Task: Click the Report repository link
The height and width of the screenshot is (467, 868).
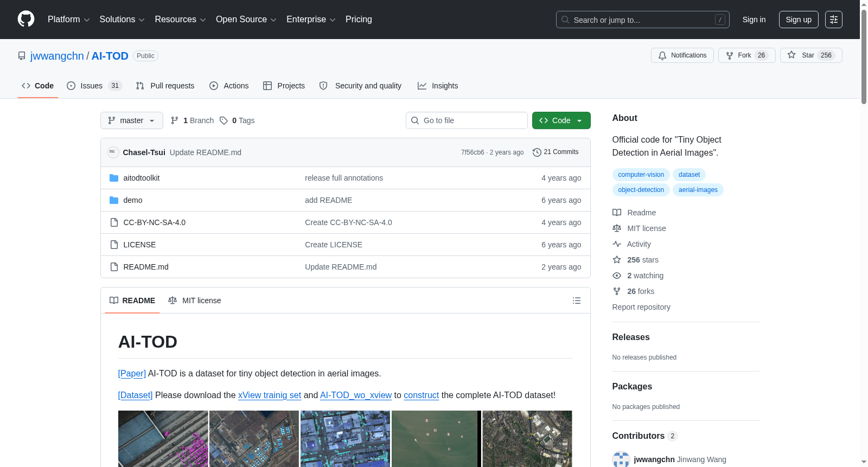Action: tap(641, 307)
